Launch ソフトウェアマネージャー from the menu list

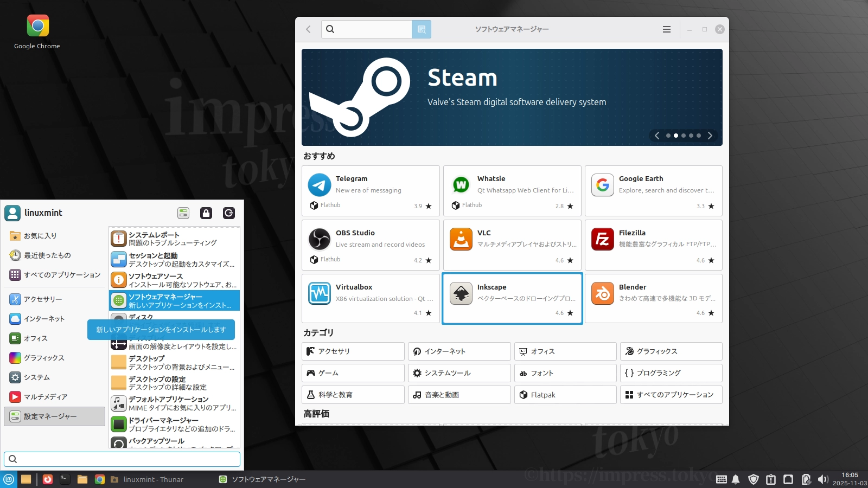[174, 301]
